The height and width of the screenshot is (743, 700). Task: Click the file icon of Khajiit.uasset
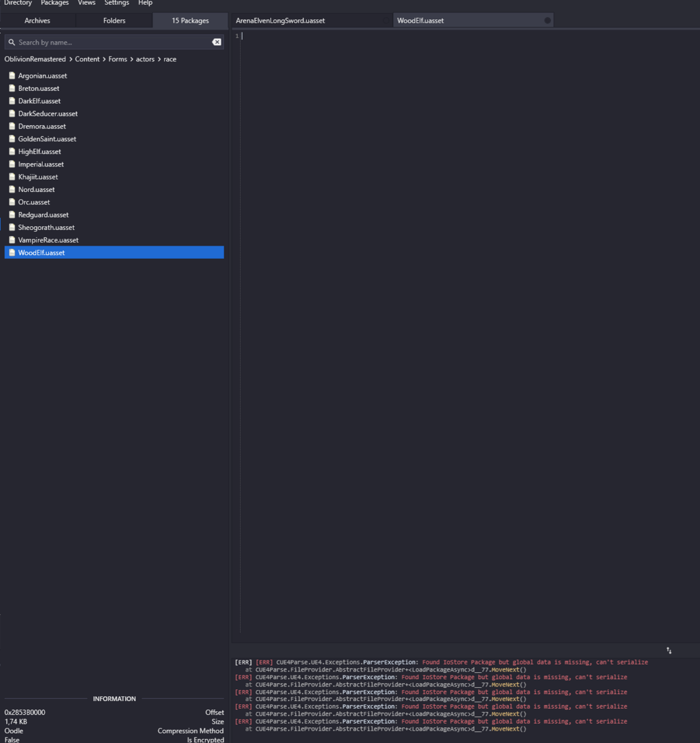[12, 177]
